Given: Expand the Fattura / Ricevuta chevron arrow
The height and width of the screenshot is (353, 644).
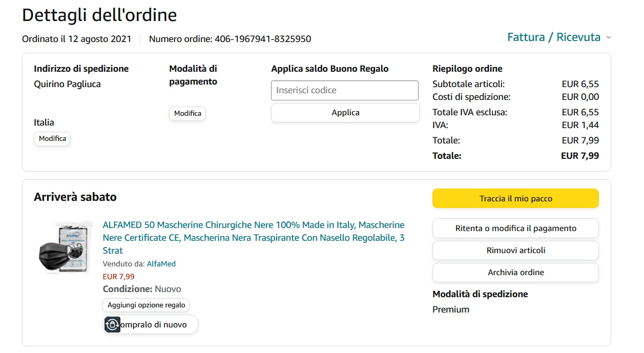Looking at the screenshot, I should click(x=608, y=37).
